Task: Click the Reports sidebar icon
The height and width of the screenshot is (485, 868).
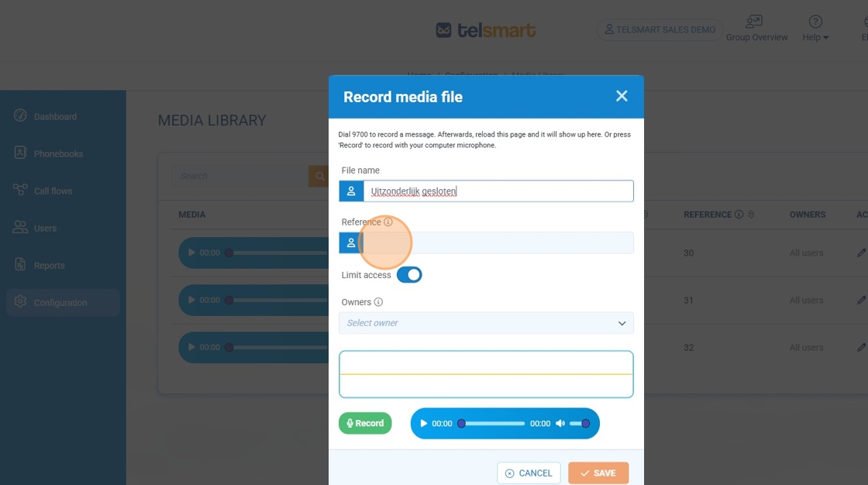Action: pyautogui.click(x=21, y=265)
